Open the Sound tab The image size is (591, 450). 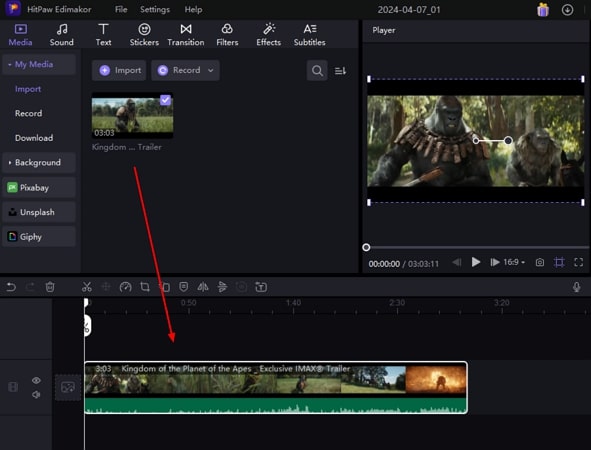tap(61, 35)
